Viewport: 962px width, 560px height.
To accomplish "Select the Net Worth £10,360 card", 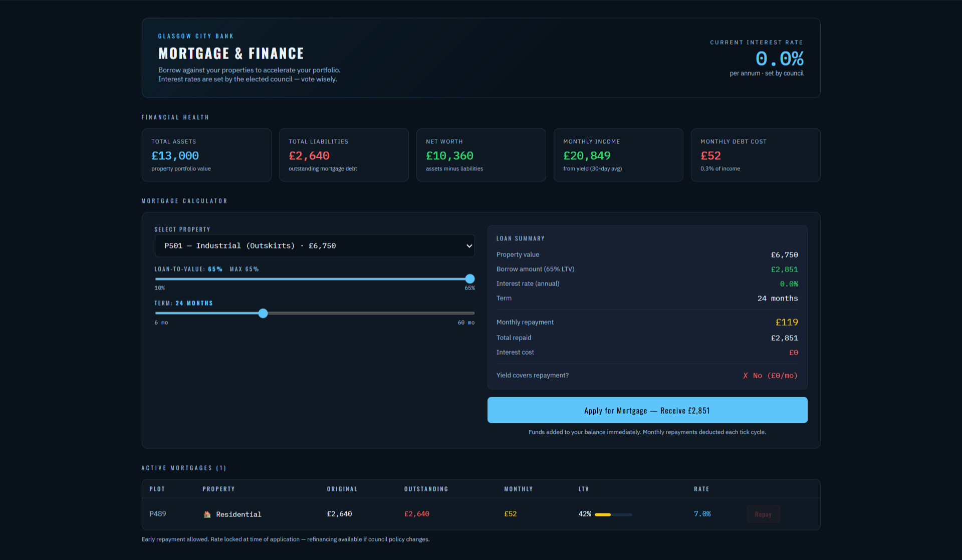I will (x=481, y=155).
